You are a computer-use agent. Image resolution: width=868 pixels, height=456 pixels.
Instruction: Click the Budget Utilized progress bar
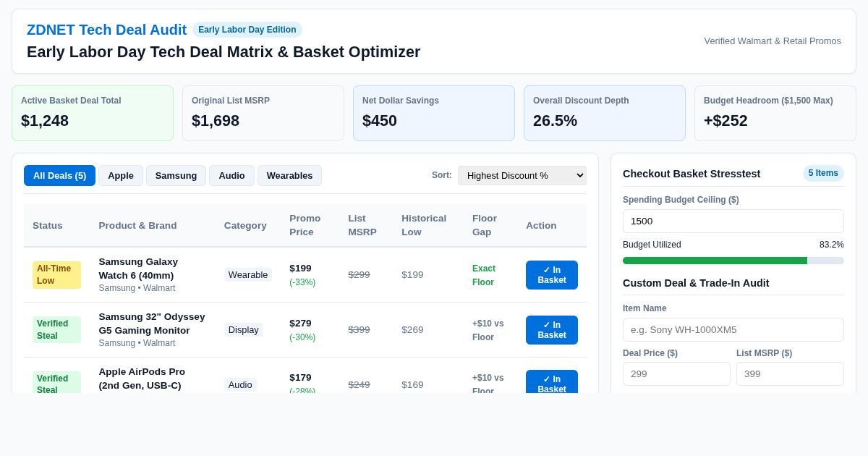733,261
